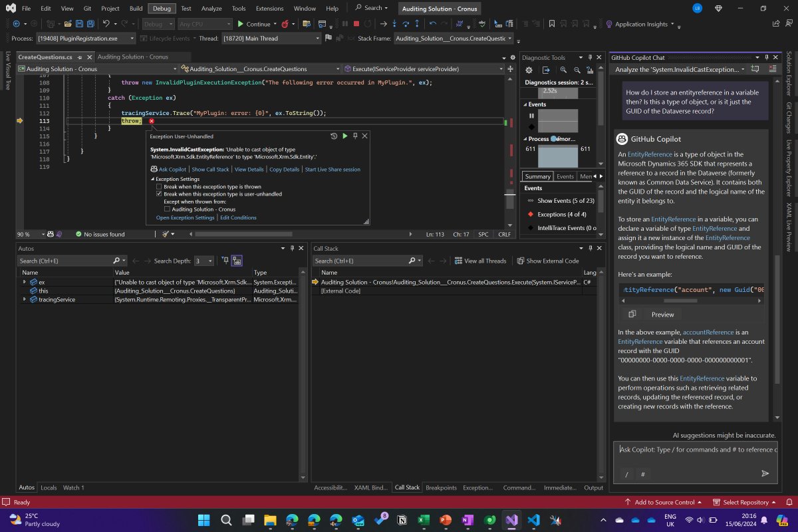Click the Hot Reload flame icon

click(x=285, y=24)
